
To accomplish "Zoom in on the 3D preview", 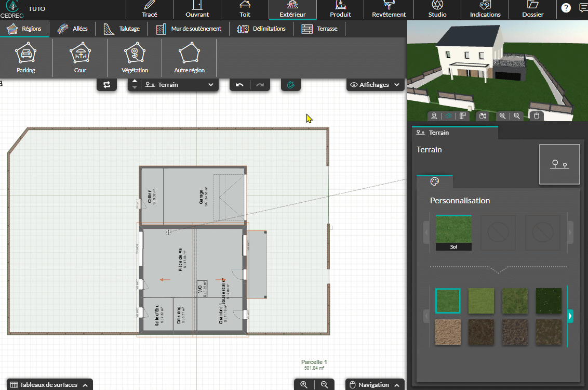I will (x=502, y=116).
